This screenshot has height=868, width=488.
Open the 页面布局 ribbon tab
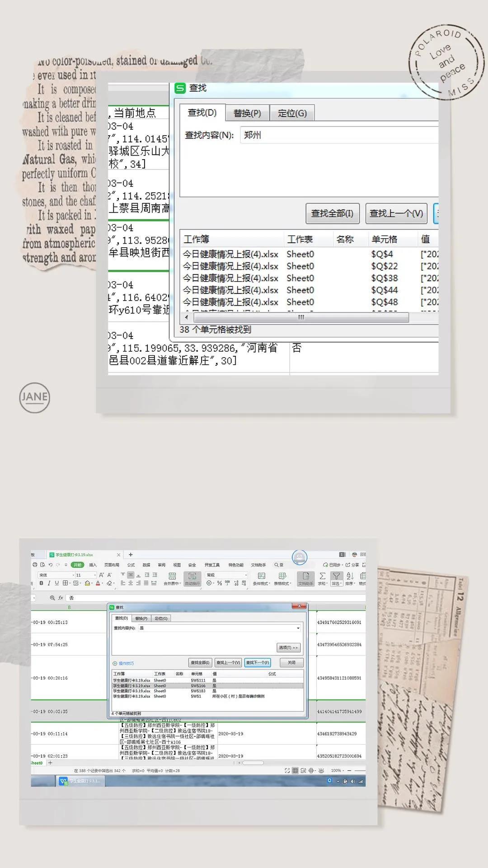[112, 565]
